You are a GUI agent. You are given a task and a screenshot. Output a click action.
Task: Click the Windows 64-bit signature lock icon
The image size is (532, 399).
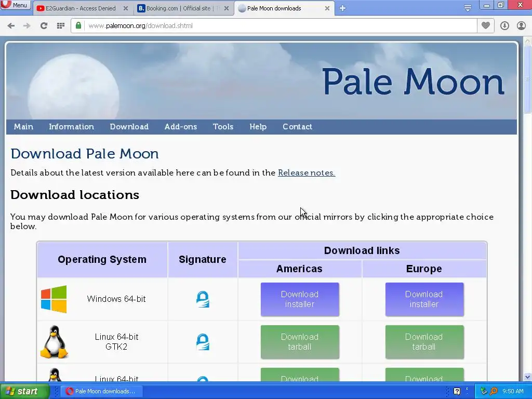tap(203, 299)
